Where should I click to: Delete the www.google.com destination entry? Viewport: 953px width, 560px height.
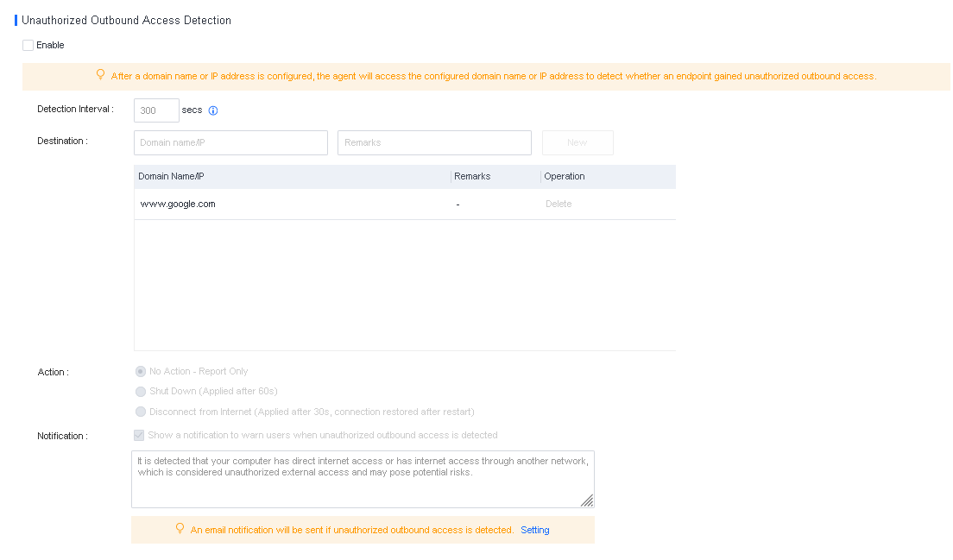click(559, 204)
